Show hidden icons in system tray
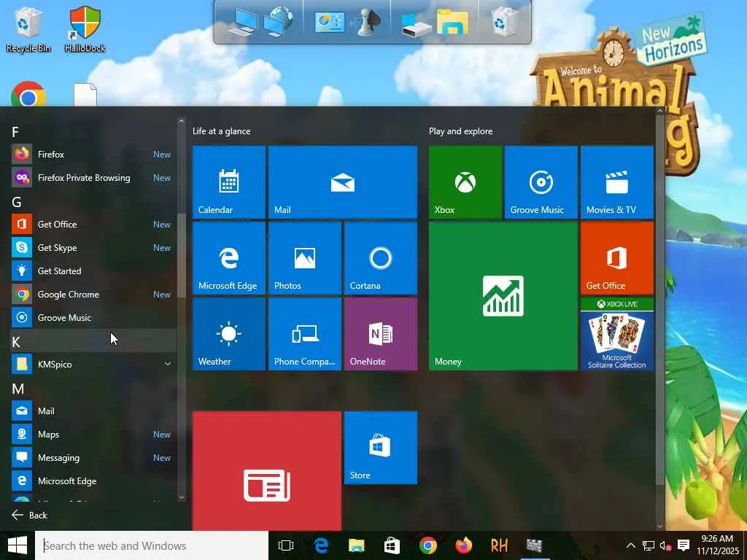This screenshot has width=747, height=560. tap(630, 545)
